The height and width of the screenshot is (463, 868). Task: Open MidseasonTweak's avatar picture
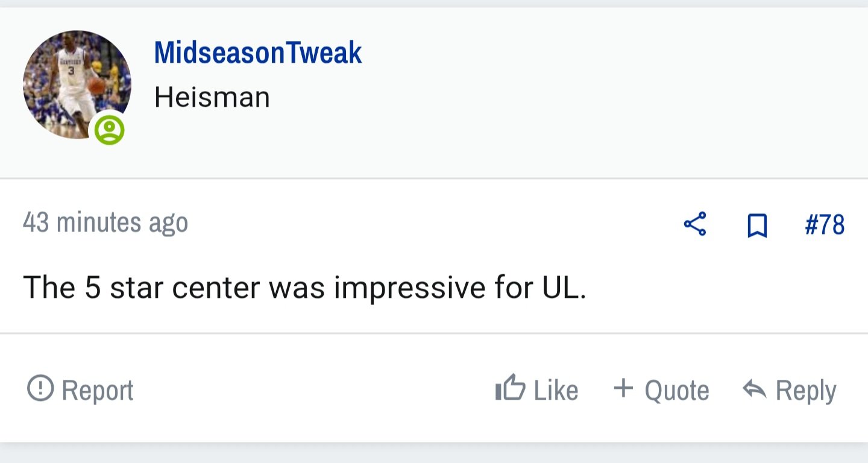77,84
